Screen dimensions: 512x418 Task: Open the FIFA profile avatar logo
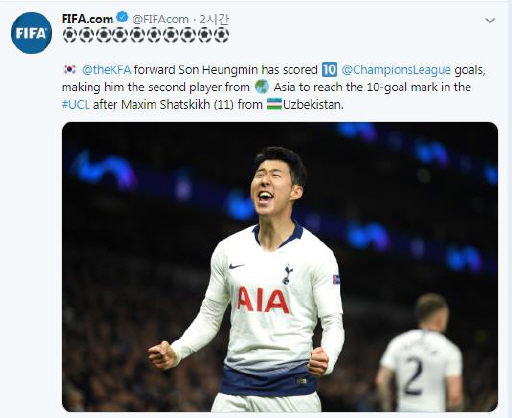click(x=31, y=33)
